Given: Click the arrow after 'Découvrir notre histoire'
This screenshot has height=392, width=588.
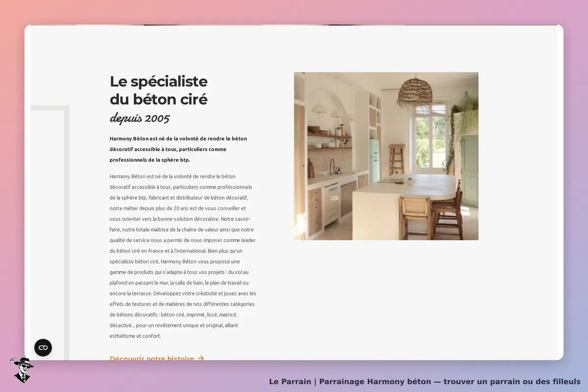Looking at the screenshot, I should pyautogui.click(x=200, y=358).
